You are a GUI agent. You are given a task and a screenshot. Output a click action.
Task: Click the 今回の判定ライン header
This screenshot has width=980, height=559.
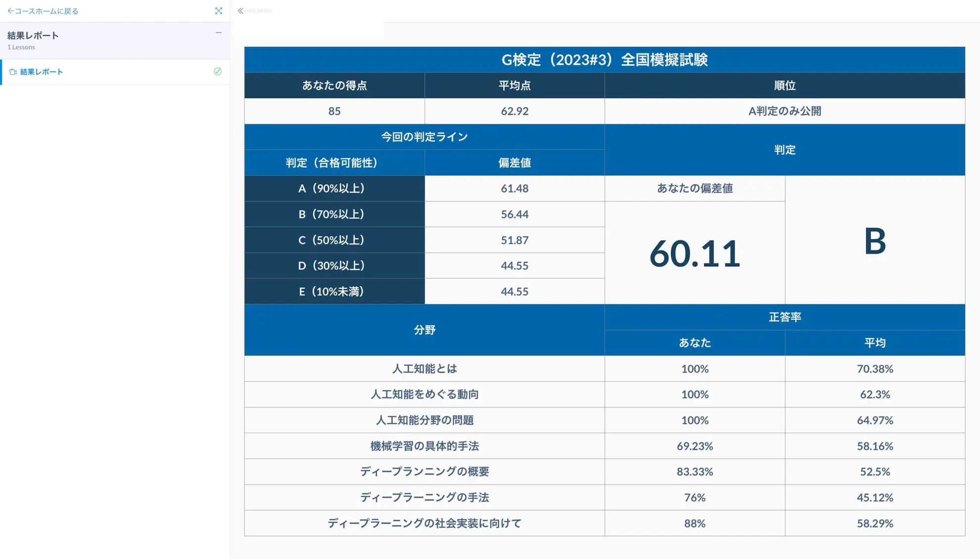[x=425, y=137]
